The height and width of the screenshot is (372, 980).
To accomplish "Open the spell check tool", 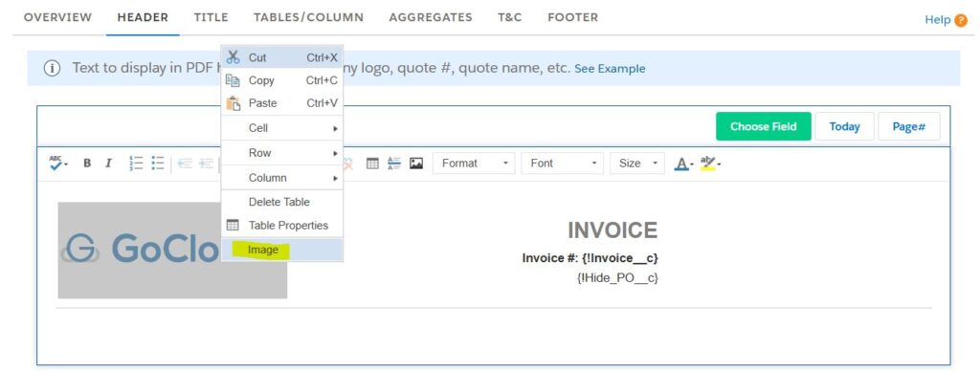I will pyautogui.click(x=58, y=164).
